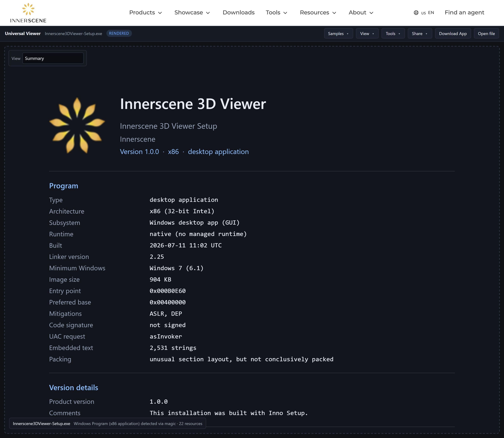This screenshot has height=438, width=504.
Task: Open the viewer bar Tools dropdown
Action: [x=393, y=33]
